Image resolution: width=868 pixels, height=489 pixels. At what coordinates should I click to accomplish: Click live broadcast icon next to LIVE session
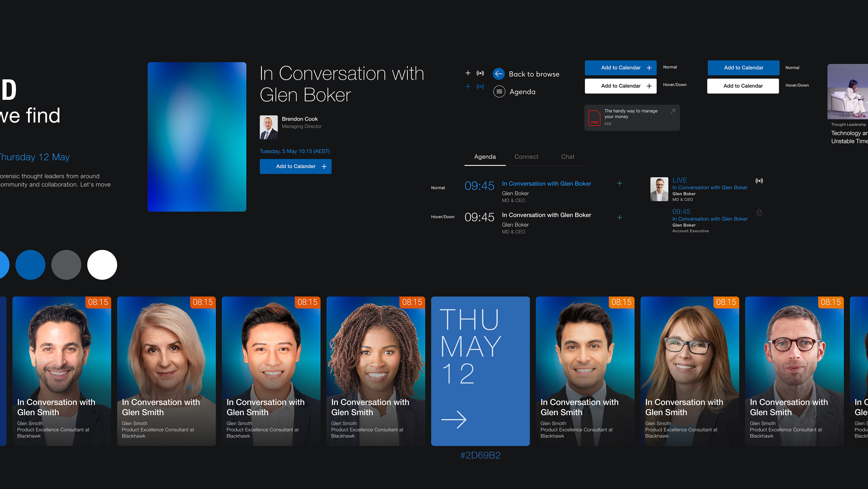pyautogui.click(x=759, y=181)
